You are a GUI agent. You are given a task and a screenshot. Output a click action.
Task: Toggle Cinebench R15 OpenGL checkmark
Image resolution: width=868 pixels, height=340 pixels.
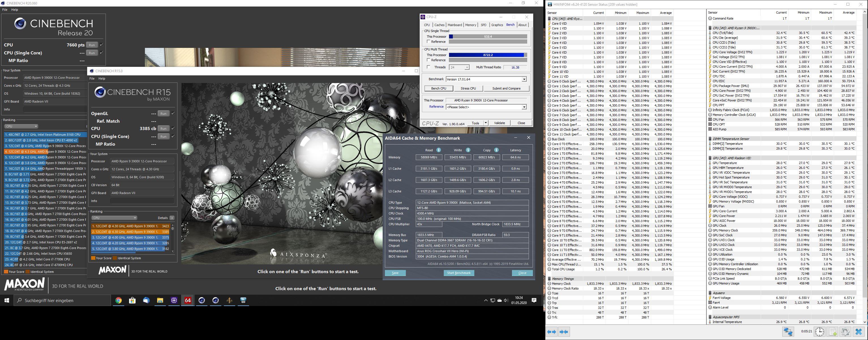pyautogui.click(x=173, y=113)
